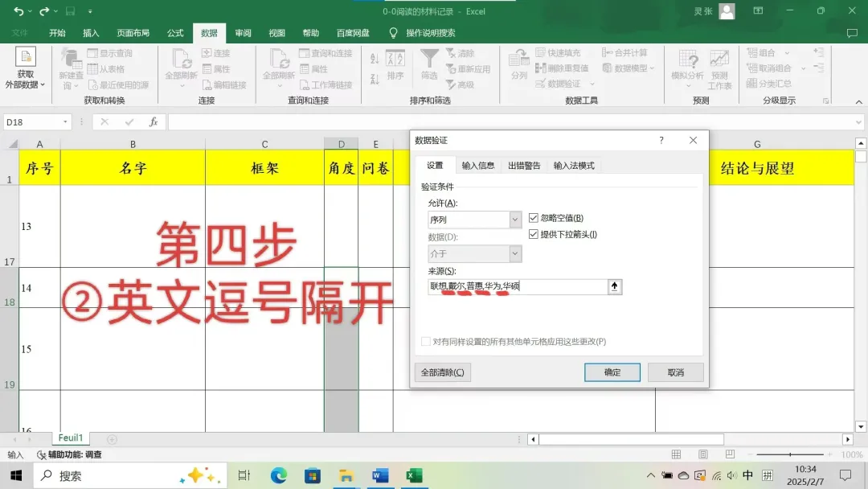868x489 pixels.
Task: Click the Task View taskbar icon
Action: (x=244, y=475)
